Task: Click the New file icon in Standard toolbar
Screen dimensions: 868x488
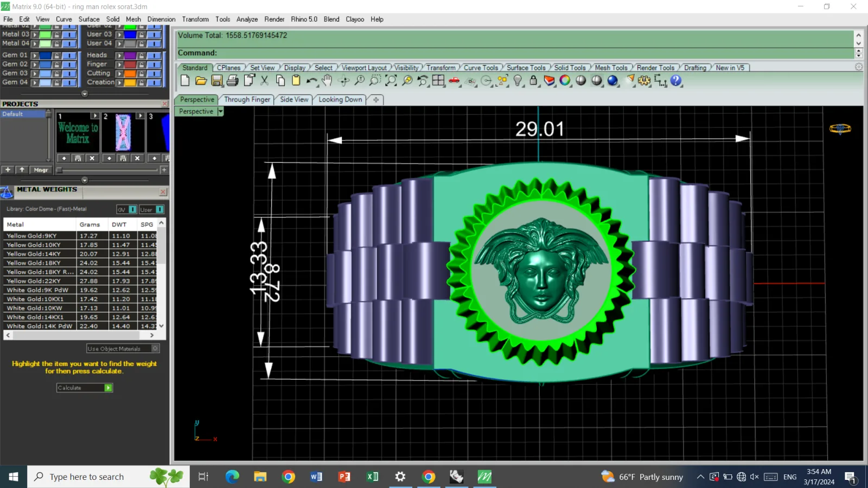Action: 185,81
